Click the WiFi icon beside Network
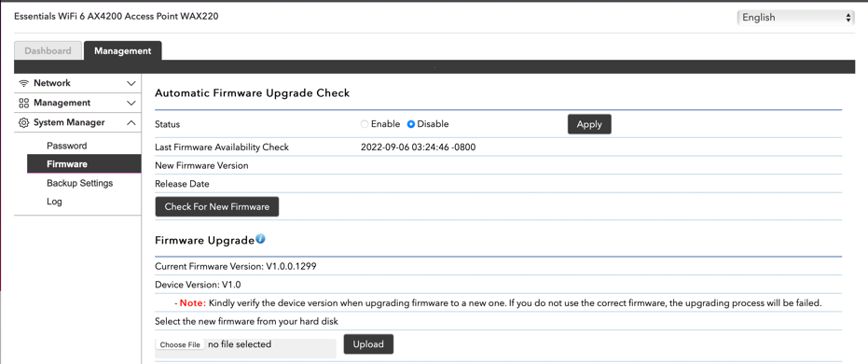Viewport: 868px width, 364px height. [24, 83]
